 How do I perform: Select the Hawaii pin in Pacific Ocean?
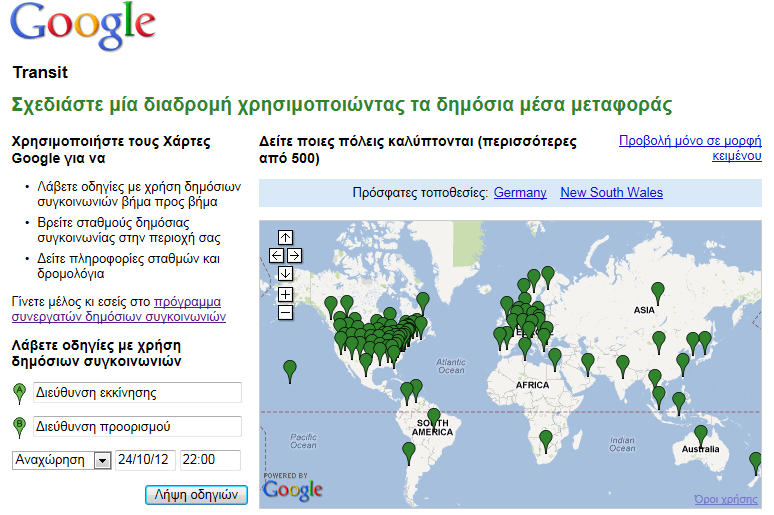point(290,370)
